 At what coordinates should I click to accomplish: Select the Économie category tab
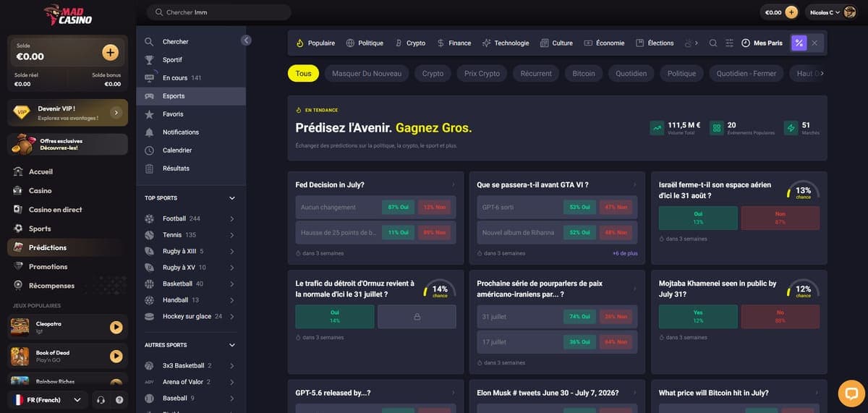[604, 43]
